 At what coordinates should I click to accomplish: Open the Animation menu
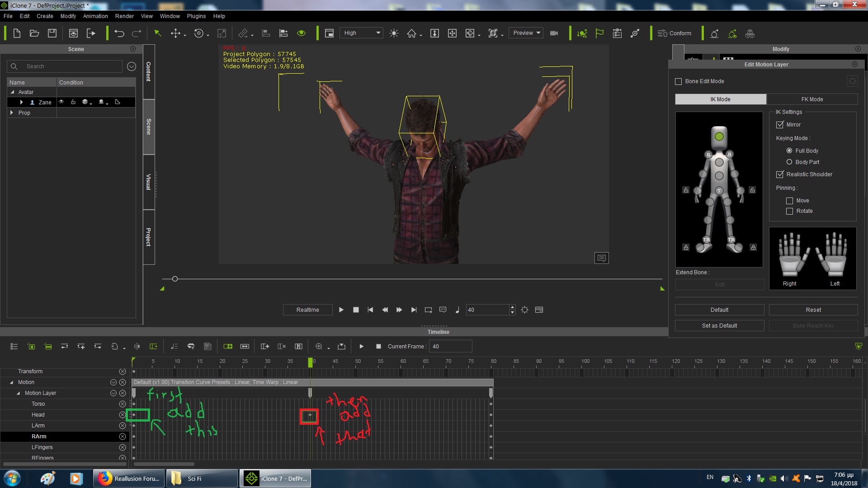click(x=95, y=16)
